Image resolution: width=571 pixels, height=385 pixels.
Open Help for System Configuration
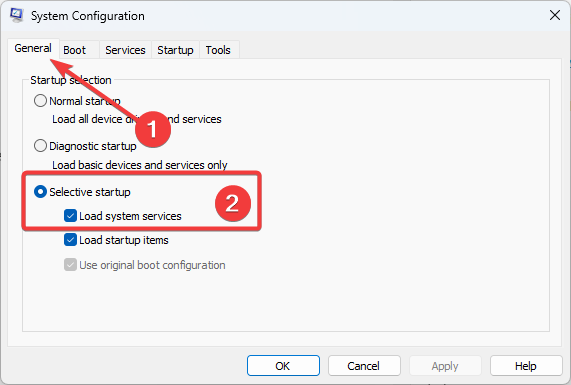point(526,366)
